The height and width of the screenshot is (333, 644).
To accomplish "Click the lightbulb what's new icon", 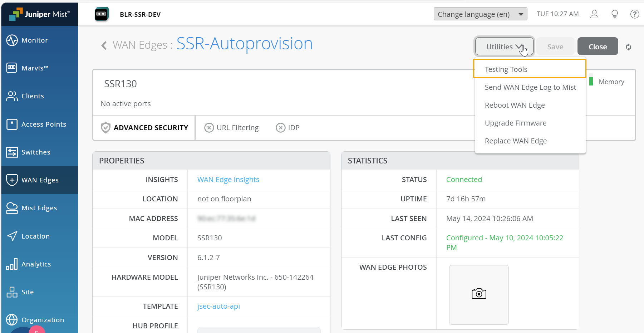I will (x=615, y=14).
